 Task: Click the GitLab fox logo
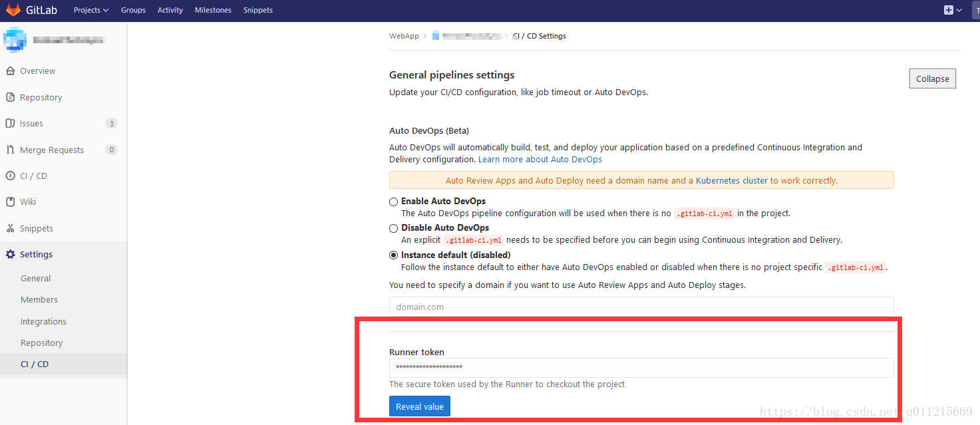pyautogui.click(x=13, y=10)
